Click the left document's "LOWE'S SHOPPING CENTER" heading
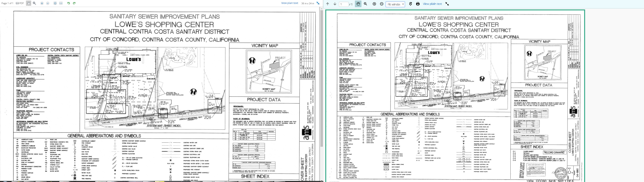This screenshot has width=644, height=182. point(164,24)
